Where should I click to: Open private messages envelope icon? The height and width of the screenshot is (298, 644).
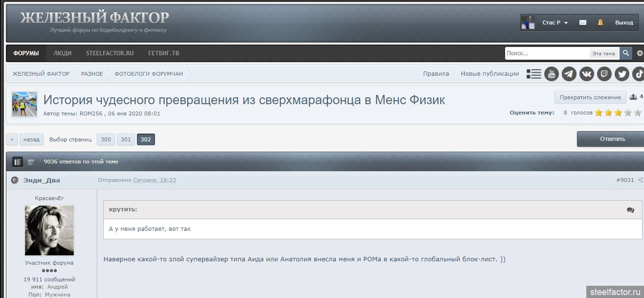(x=582, y=23)
